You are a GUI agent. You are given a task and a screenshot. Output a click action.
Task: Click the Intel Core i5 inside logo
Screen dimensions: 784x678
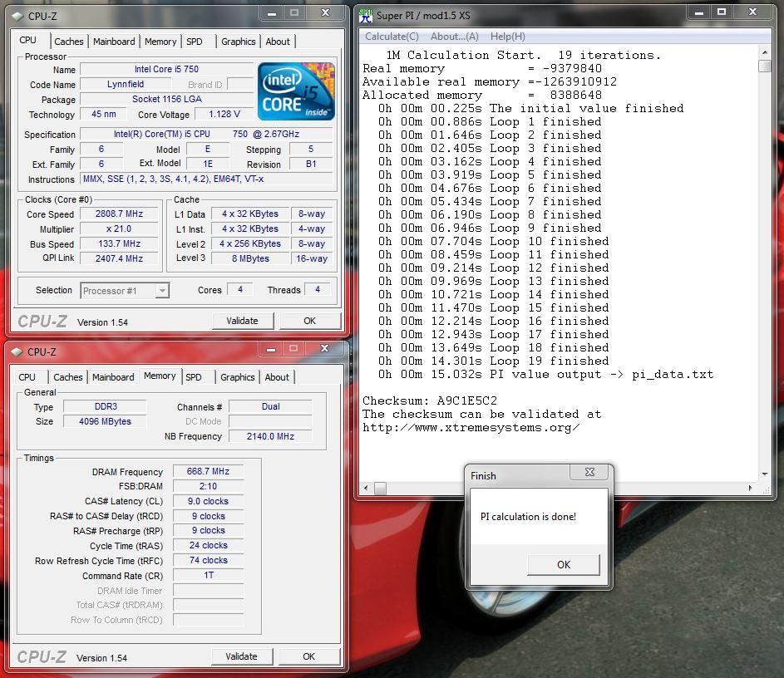coord(296,91)
